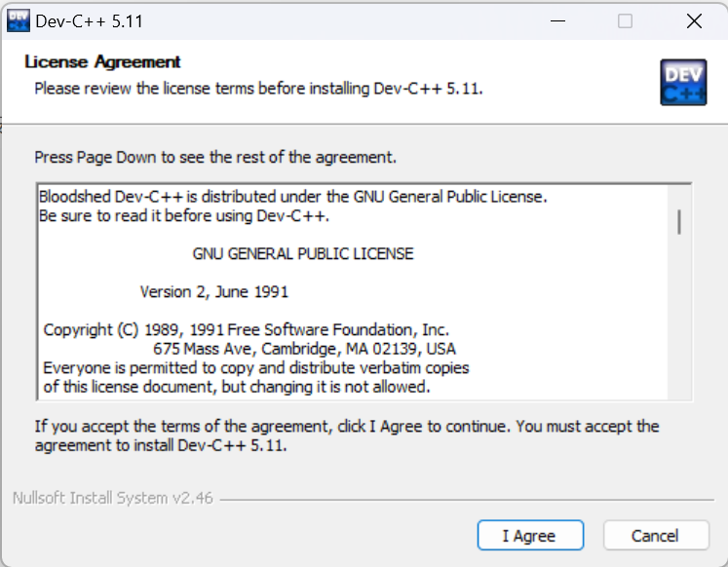The height and width of the screenshot is (567, 728).
Task: Click the Copyright Free Software Foundation line
Action: point(246,330)
